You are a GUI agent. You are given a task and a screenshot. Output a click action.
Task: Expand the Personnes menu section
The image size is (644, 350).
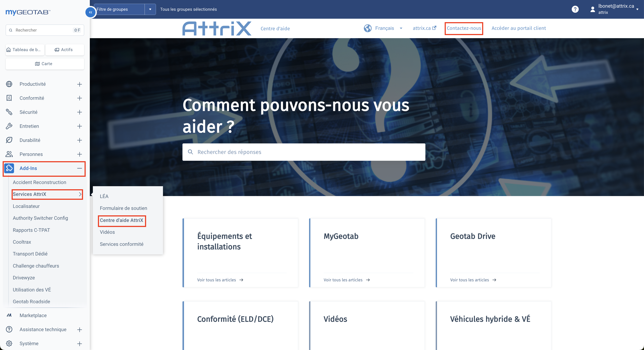click(80, 154)
